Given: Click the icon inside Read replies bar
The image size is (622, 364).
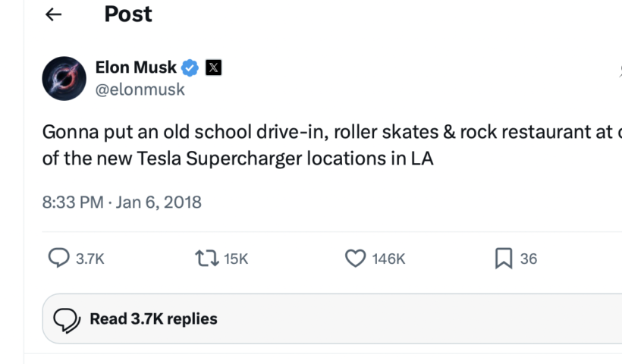Looking at the screenshot, I should pos(68,319).
